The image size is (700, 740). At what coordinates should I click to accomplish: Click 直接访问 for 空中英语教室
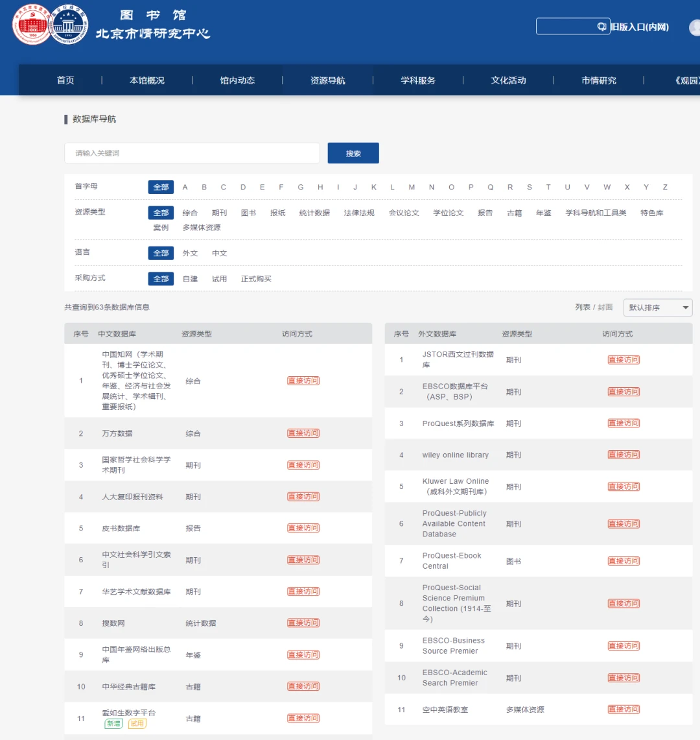[x=624, y=710]
